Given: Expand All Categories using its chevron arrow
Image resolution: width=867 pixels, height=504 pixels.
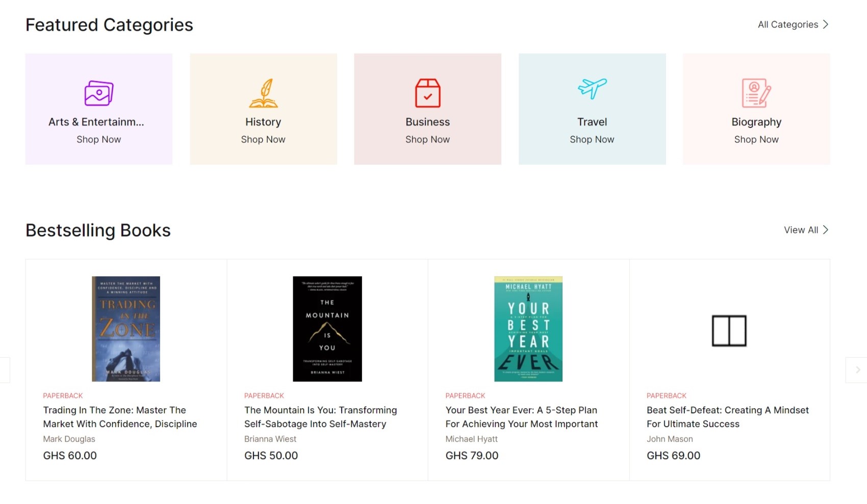Looking at the screenshot, I should click(826, 24).
